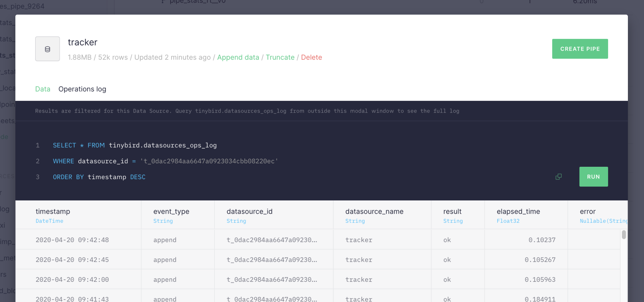
Task: Click the red Delete link
Action: pos(311,57)
